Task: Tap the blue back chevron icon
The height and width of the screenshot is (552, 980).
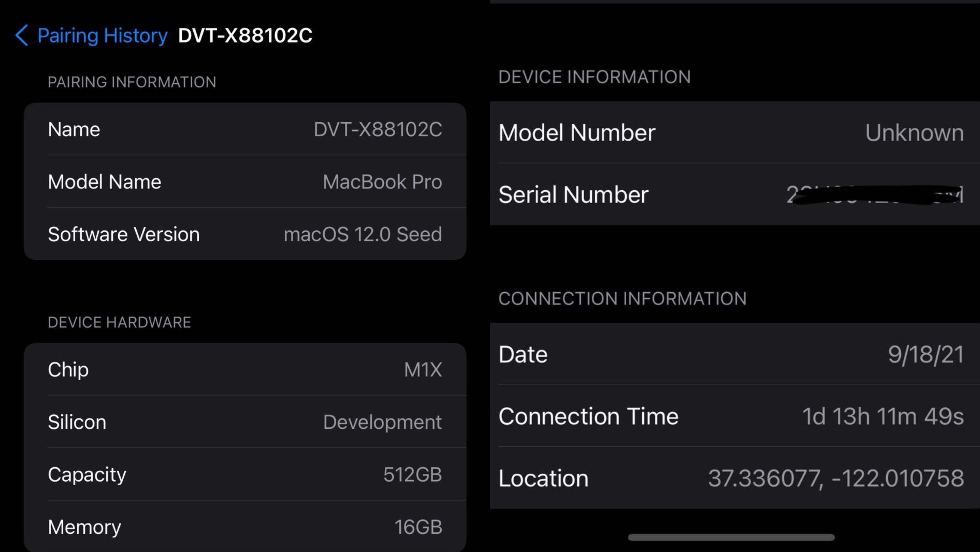Action: point(22,35)
